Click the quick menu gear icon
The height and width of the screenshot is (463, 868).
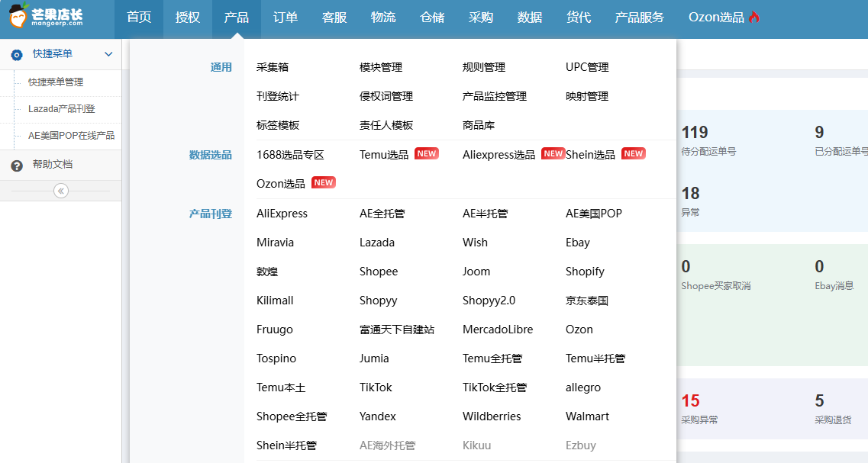point(17,54)
